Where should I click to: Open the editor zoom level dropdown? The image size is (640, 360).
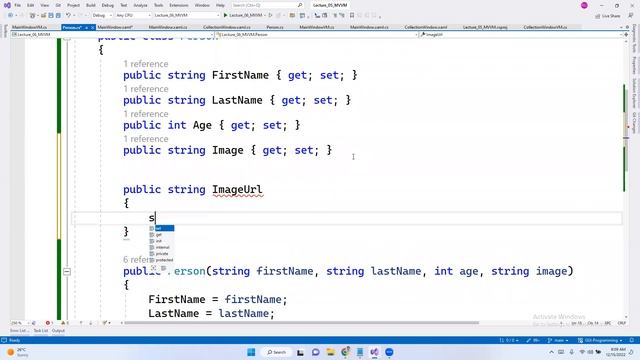[x=20, y=323]
